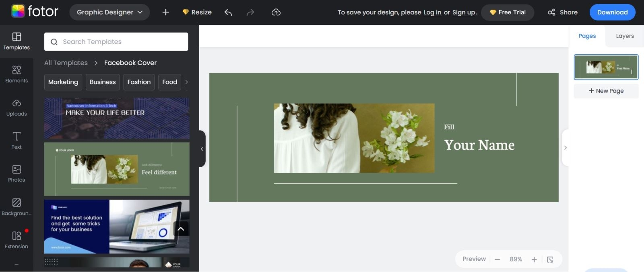The height and width of the screenshot is (272, 644).
Task: Collapse the templates side panel
Action: [202, 149]
